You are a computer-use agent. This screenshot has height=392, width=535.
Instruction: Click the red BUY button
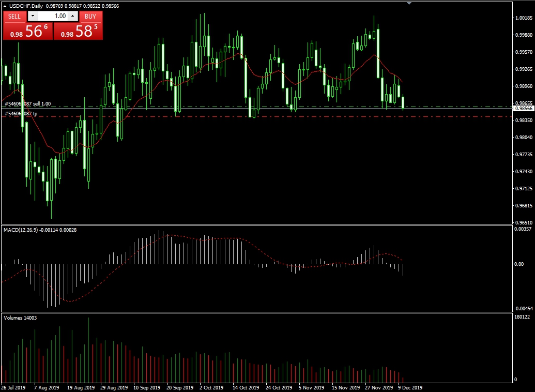coord(90,16)
